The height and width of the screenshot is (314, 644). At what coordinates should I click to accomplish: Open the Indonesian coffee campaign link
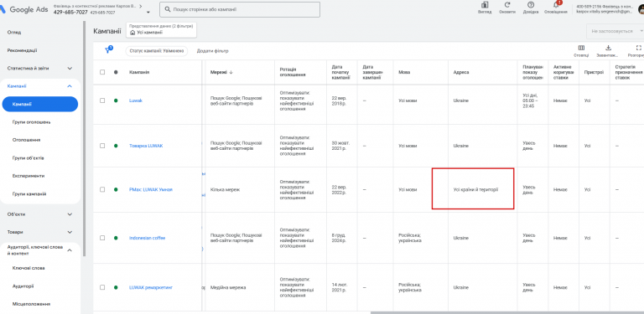(147, 238)
